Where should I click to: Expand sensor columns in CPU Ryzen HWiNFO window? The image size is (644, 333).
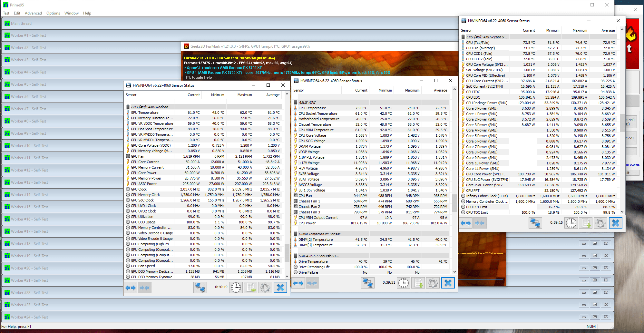[x=466, y=223]
